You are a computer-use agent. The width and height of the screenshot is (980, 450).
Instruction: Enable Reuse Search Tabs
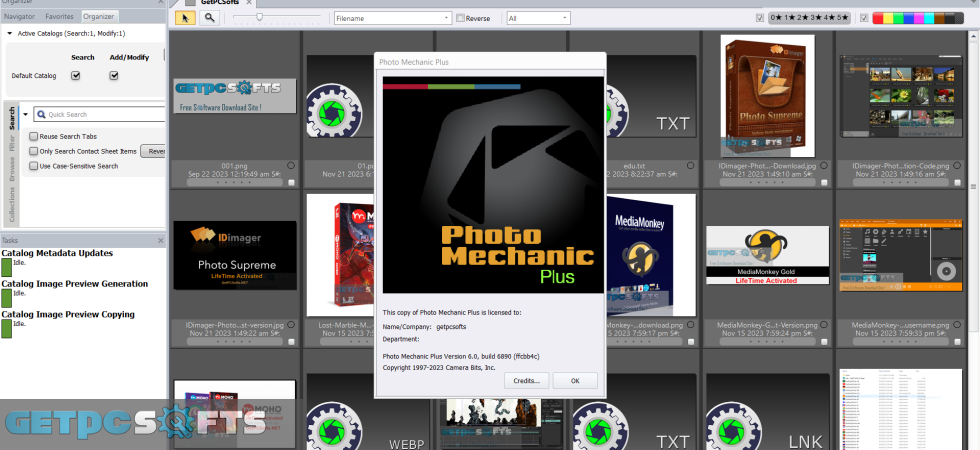(x=34, y=136)
